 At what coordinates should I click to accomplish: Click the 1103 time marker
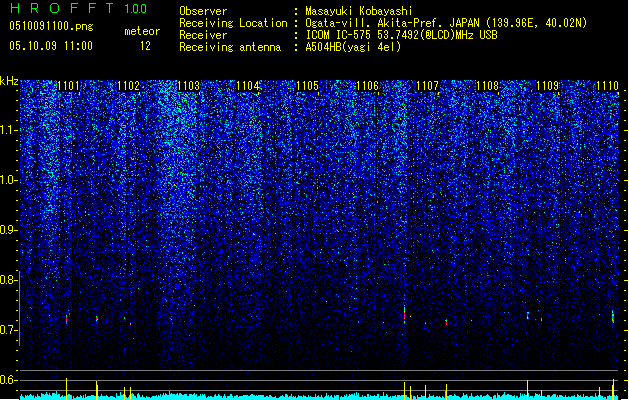pyautogui.click(x=188, y=86)
